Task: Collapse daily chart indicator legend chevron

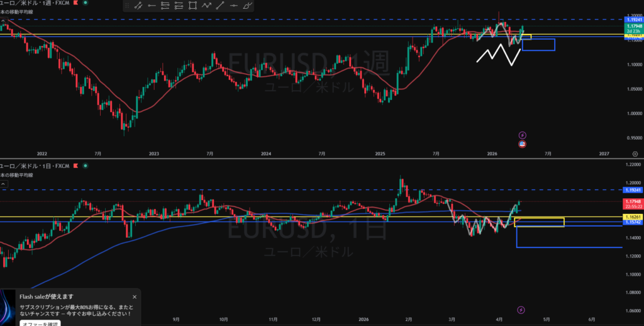Action: (x=3, y=184)
